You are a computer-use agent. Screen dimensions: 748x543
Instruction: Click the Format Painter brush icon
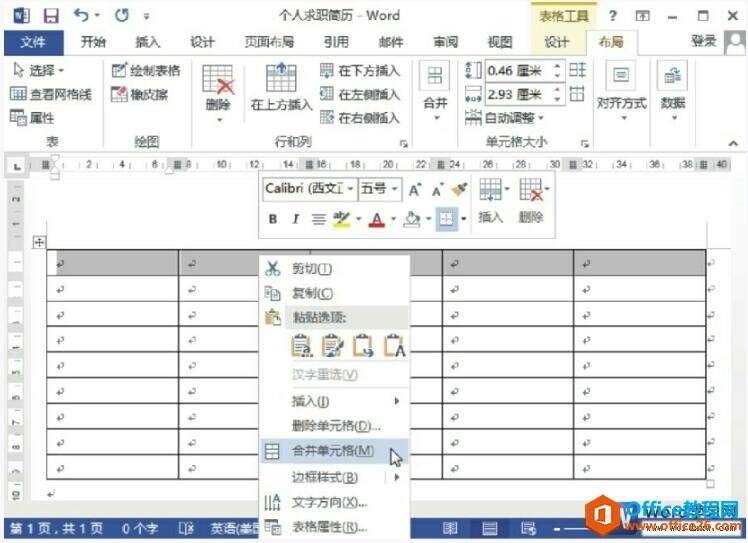(459, 189)
